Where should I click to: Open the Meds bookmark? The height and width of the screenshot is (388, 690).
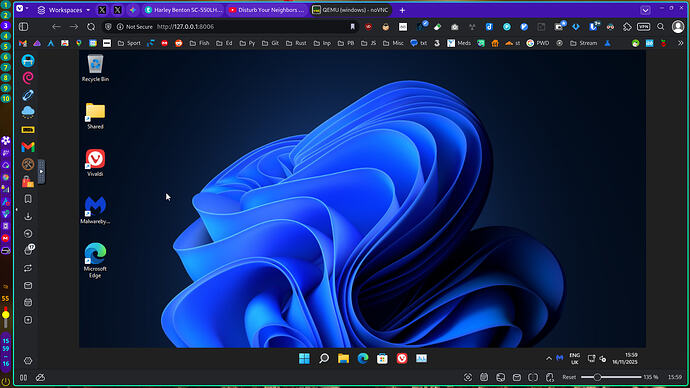(x=459, y=43)
